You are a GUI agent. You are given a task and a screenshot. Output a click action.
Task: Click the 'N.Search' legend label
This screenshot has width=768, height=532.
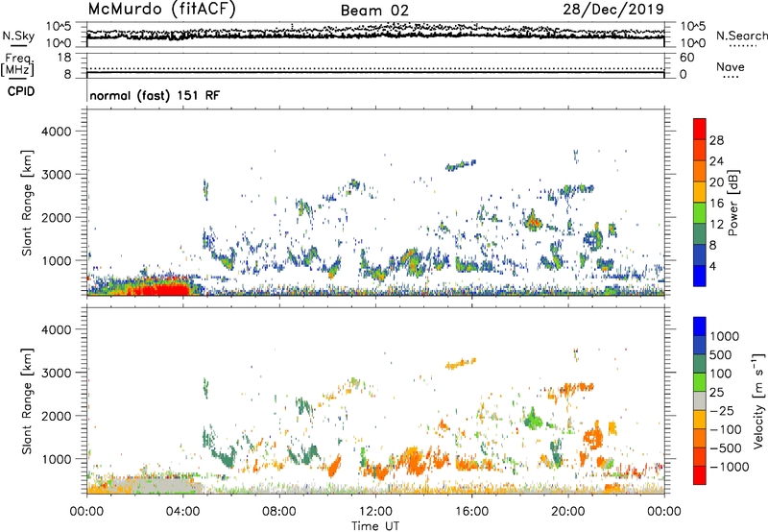tap(741, 36)
